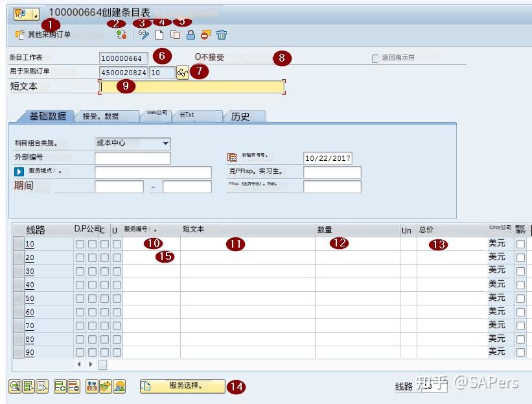
Task: Enable the rightmost checkbox on line 20
Action: [x=521, y=257]
